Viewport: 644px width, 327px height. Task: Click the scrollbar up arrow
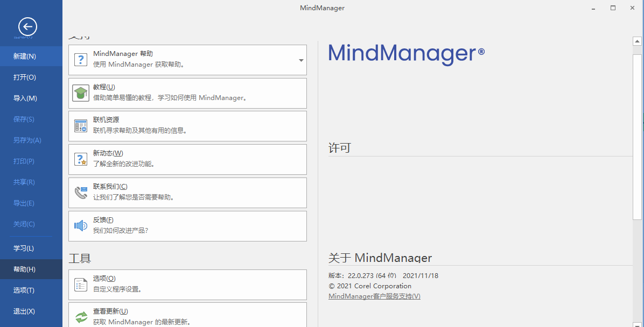637,40
